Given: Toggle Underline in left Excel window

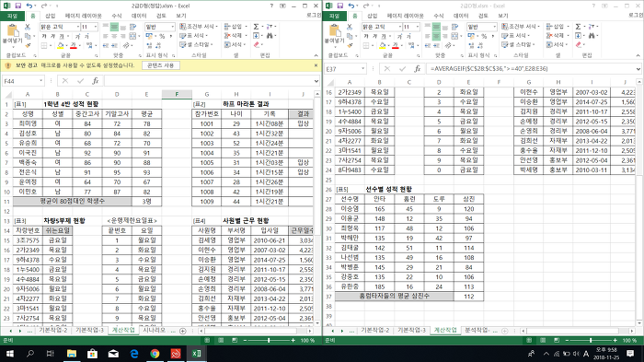Looking at the screenshot, I should point(61,36).
